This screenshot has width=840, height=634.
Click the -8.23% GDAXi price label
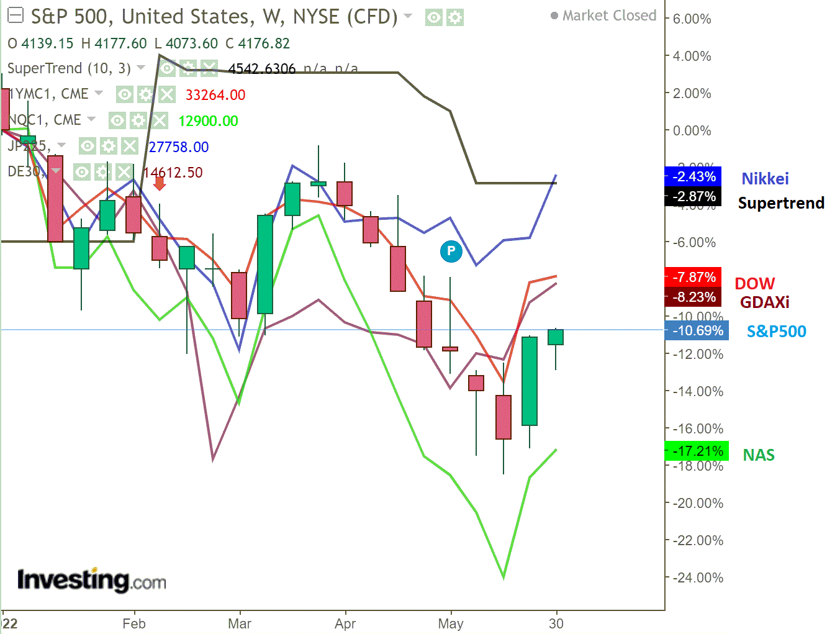point(693,297)
